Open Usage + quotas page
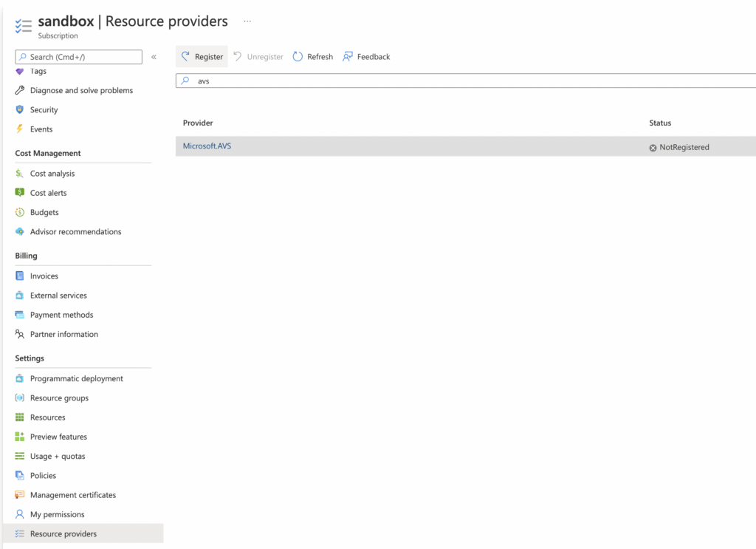Screen dimensions: 756x549 [x=57, y=456]
